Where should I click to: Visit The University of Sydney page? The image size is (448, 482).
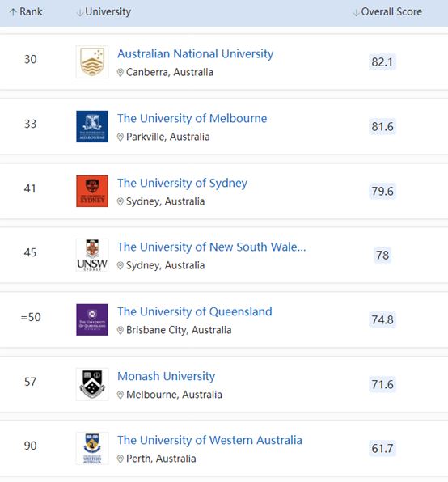[183, 183]
